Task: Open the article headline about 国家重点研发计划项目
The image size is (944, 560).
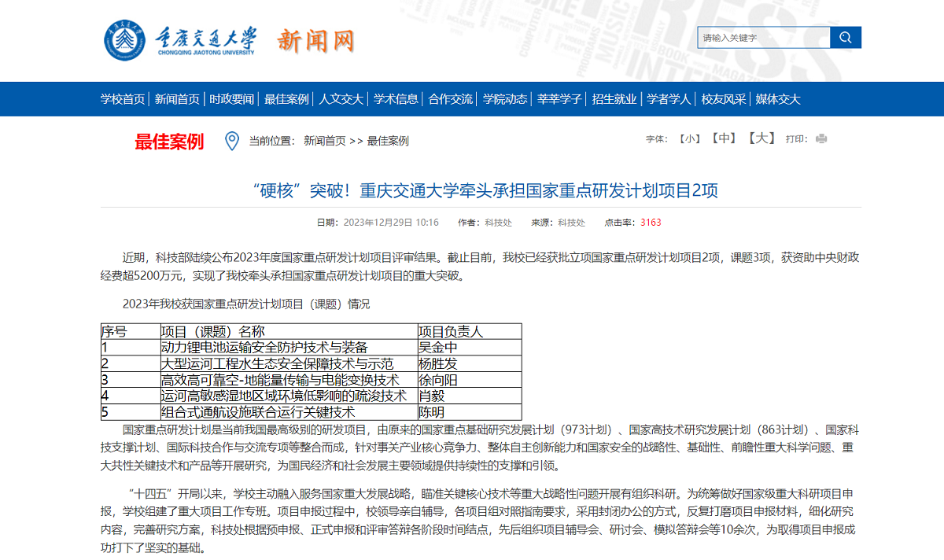Action: (472, 189)
